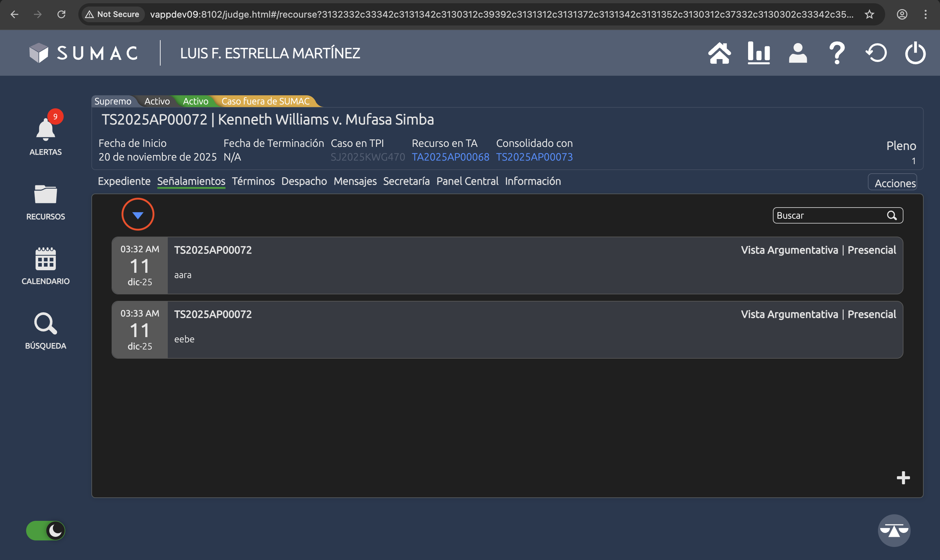Switch to the Expediente tab
The image size is (940, 560).
[124, 181]
